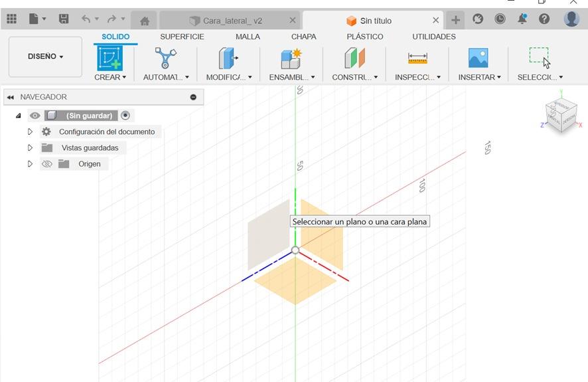Open the MODIFICAR dropdown menu
Screen dimensions: 588x382
click(229, 77)
